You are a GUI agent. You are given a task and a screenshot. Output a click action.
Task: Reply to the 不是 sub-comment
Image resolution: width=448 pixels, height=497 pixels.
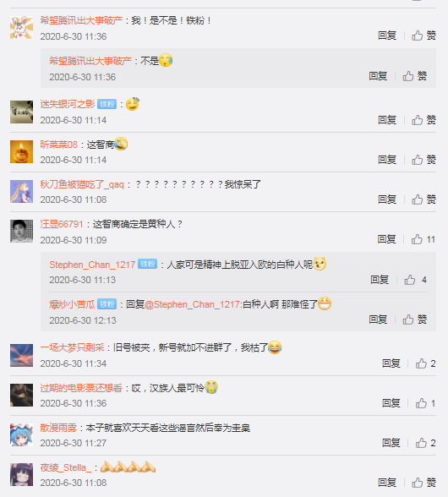coord(378,76)
